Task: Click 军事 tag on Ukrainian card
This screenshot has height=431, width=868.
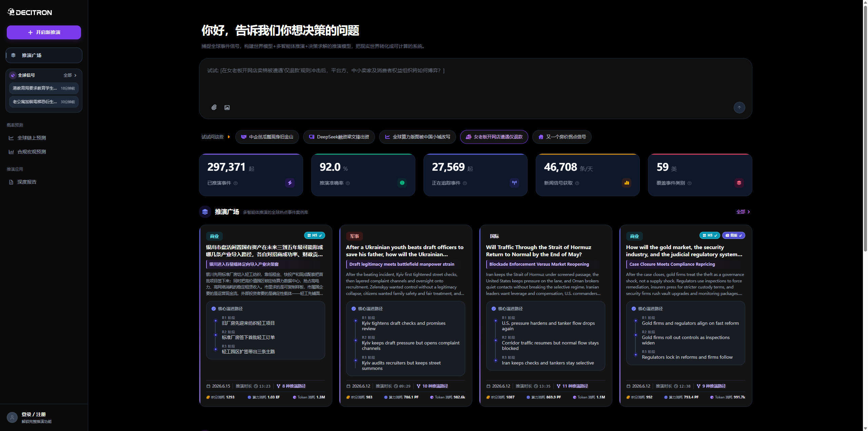Action: tap(354, 236)
